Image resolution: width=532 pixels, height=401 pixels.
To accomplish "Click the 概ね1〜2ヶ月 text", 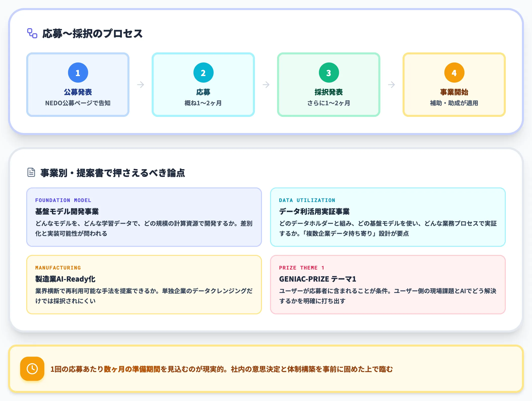I will pyautogui.click(x=203, y=103).
